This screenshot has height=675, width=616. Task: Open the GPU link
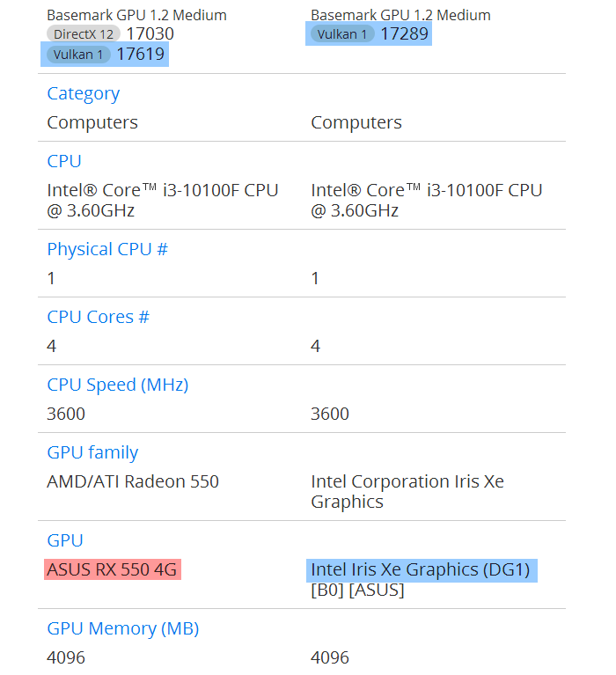tap(64, 540)
